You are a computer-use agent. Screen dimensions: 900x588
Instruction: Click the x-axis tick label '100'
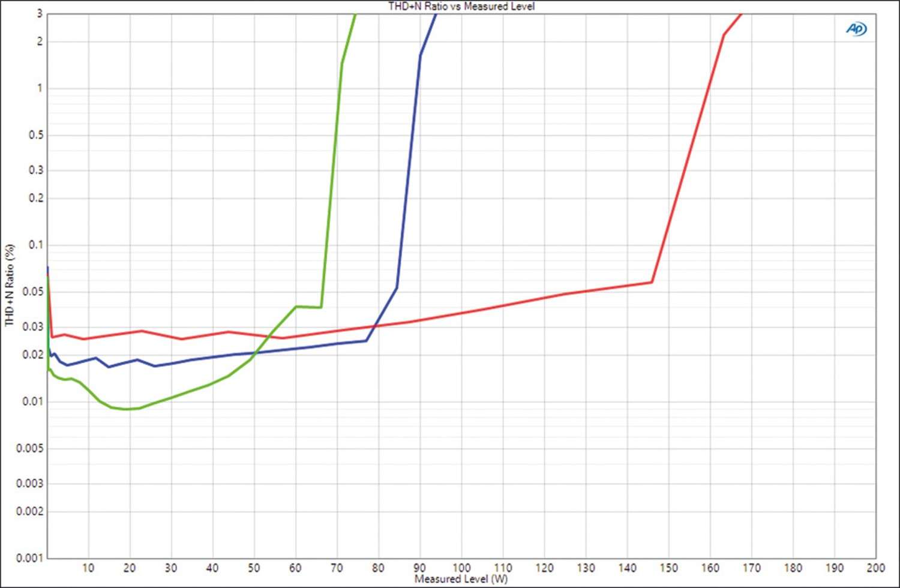tap(461, 568)
